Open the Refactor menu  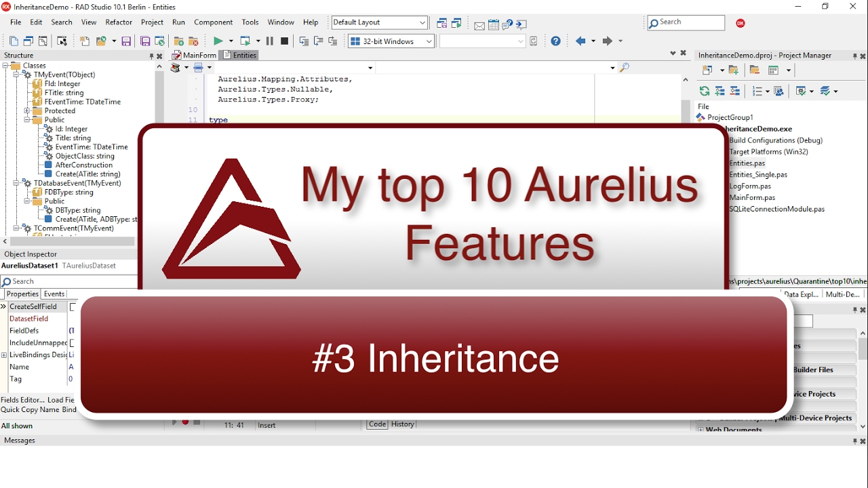(x=119, y=22)
